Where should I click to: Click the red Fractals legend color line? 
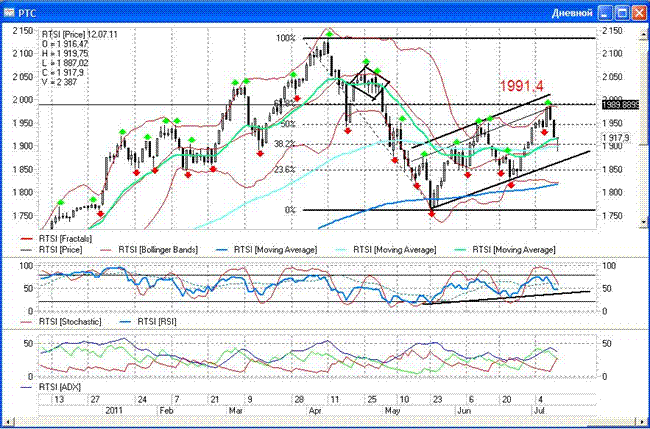click(x=27, y=239)
